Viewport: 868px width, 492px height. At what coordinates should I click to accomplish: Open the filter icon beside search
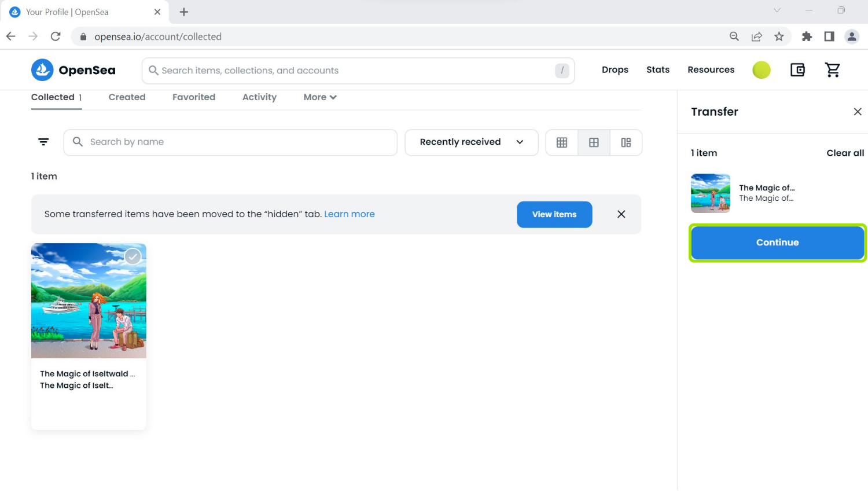coord(43,142)
